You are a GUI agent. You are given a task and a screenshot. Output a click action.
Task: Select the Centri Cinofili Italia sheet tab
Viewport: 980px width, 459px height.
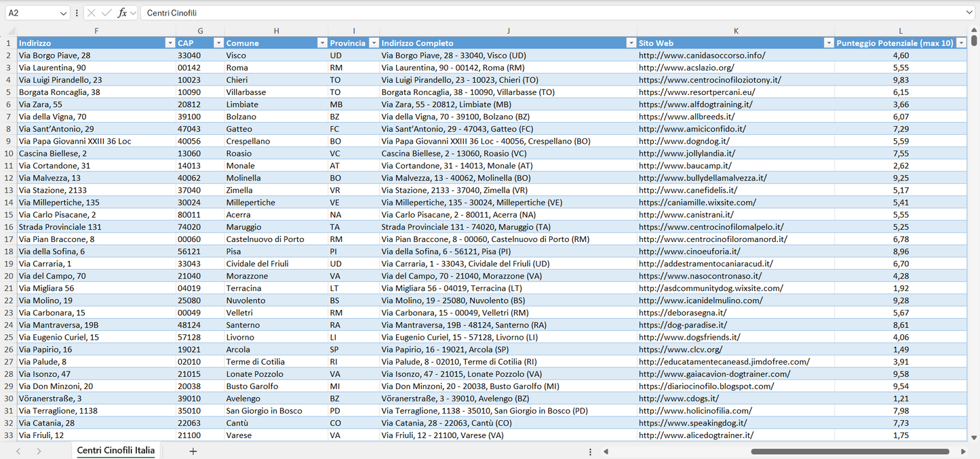click(115, 450)
